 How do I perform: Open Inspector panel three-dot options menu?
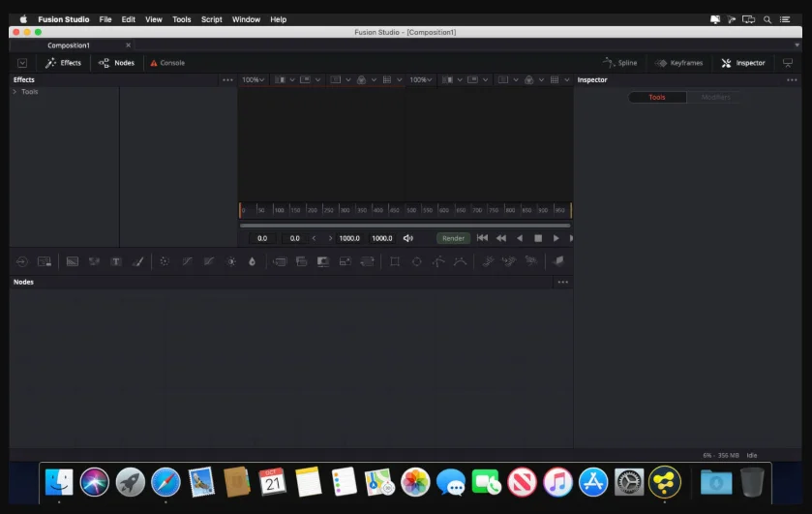(x=792, y=79)
